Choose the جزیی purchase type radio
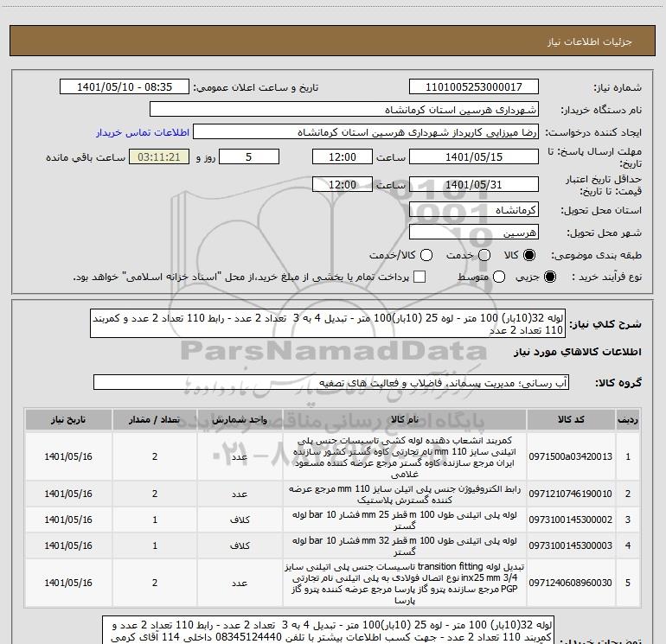Viewport: 666px width, 644px height. (549, 277)
